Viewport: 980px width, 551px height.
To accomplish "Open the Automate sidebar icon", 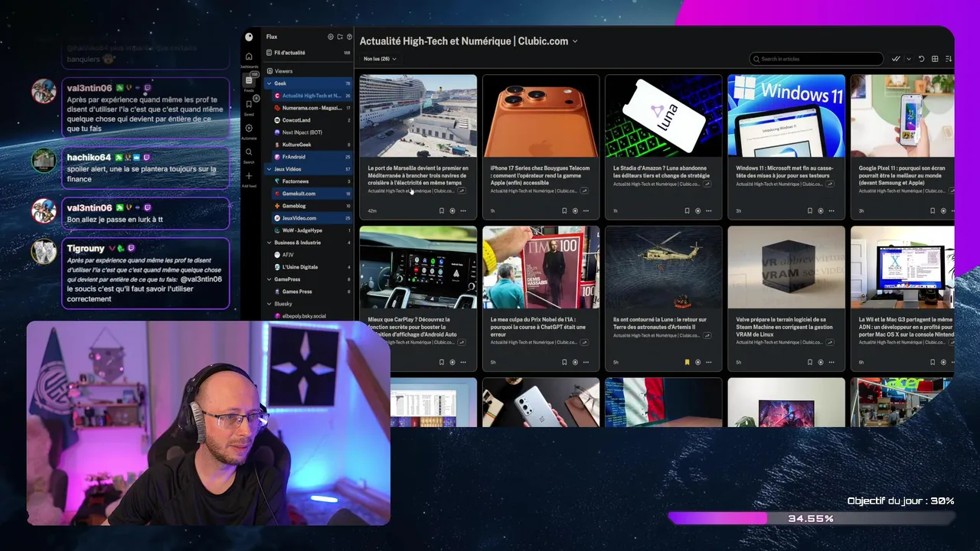I will [249, 128].
